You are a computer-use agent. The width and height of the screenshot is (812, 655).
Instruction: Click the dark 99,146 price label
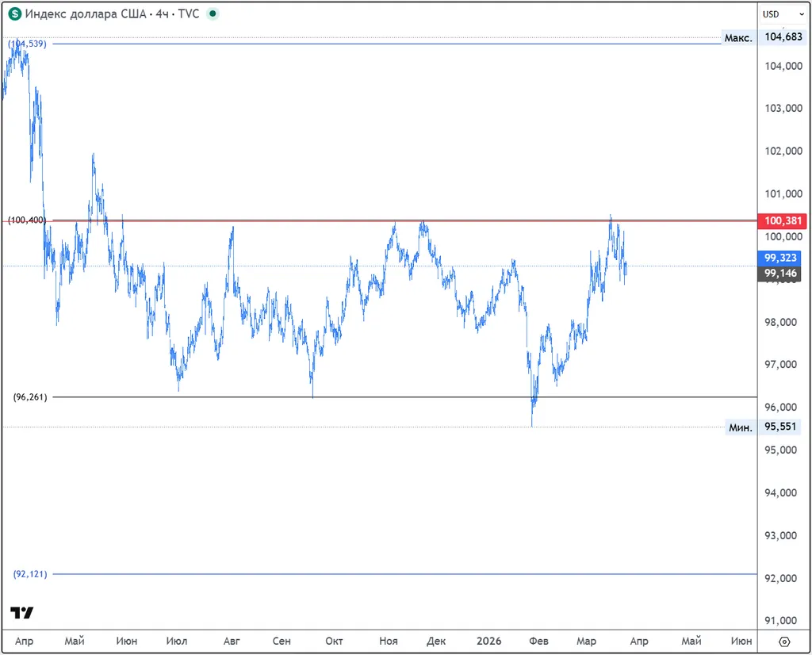779,274
